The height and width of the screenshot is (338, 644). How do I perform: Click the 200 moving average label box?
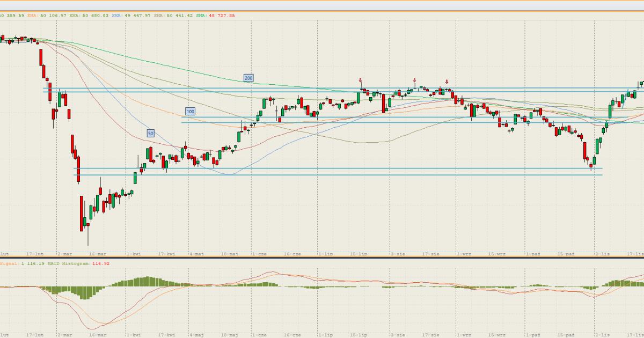(x=248, y=78)
